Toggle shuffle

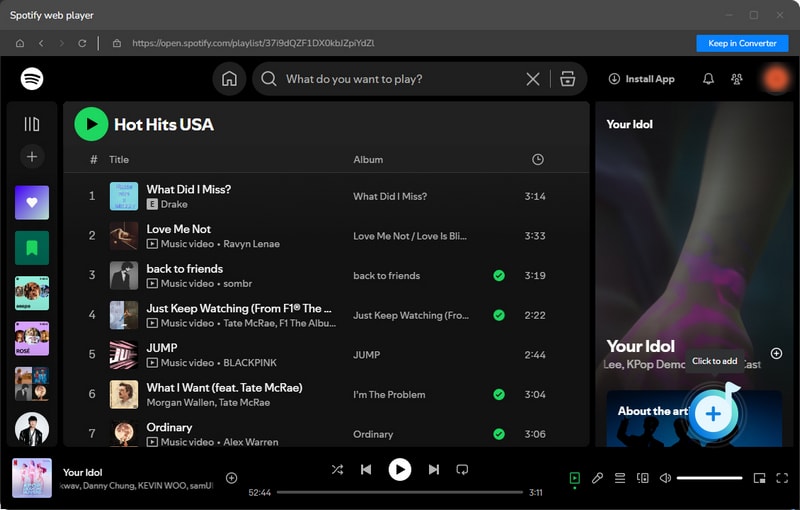point(337,469)
